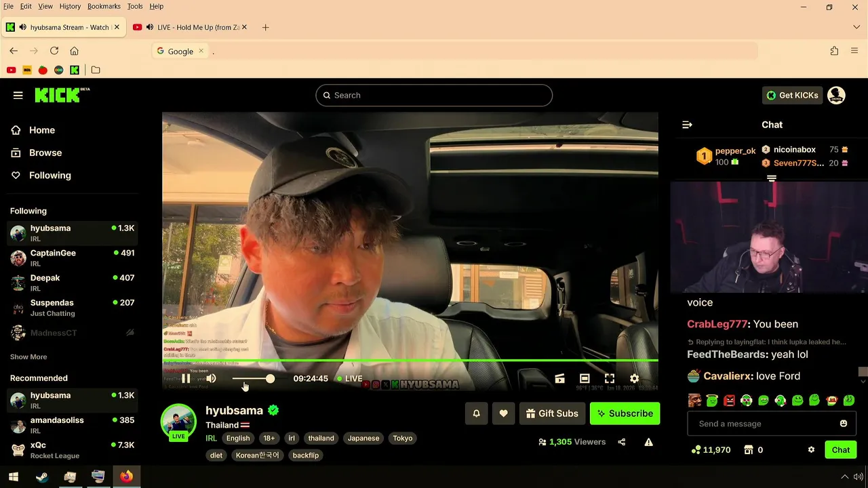The height and width of the screenshot is (488, 868).
Task: Switch to the YouTube LIVE Hold Me Up tab
Action: [x=190, y=27]
